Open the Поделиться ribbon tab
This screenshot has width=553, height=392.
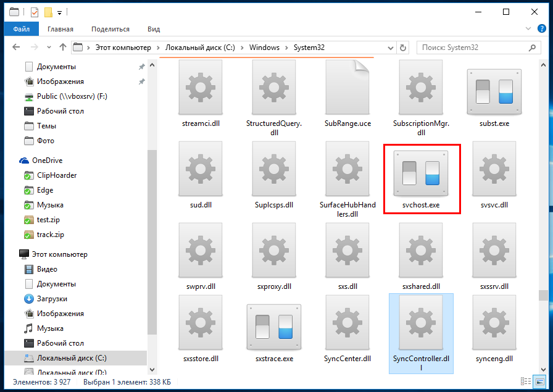pyautogui.click(x=110, y=29)
